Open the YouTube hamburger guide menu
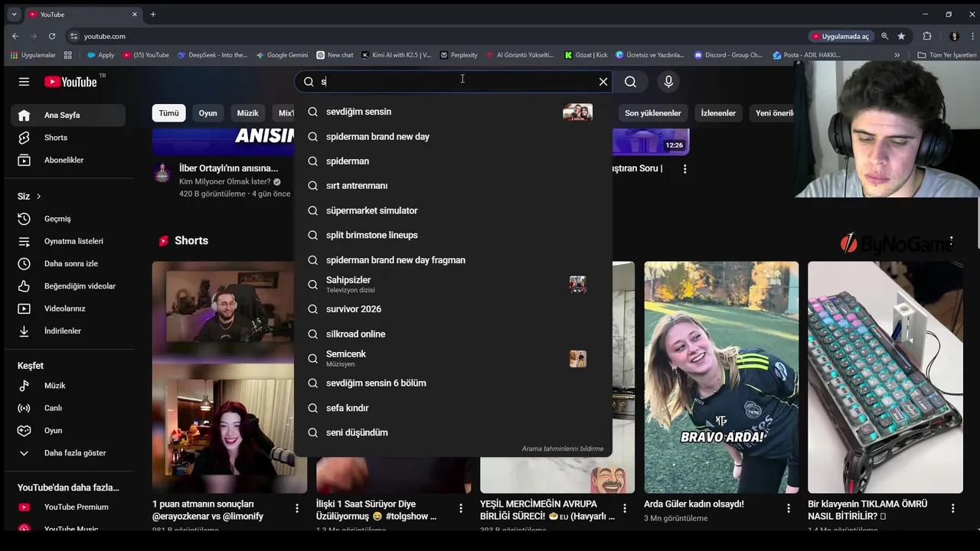 [24, 82]
